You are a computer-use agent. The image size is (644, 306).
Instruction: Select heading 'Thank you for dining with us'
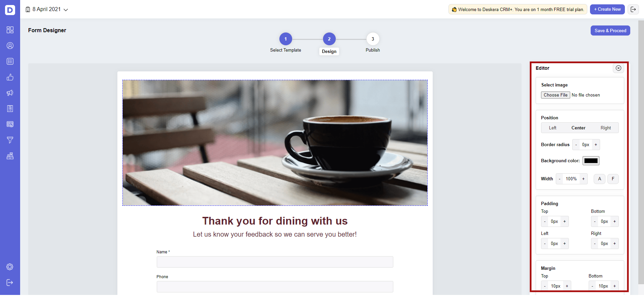(x=275, y=221)
